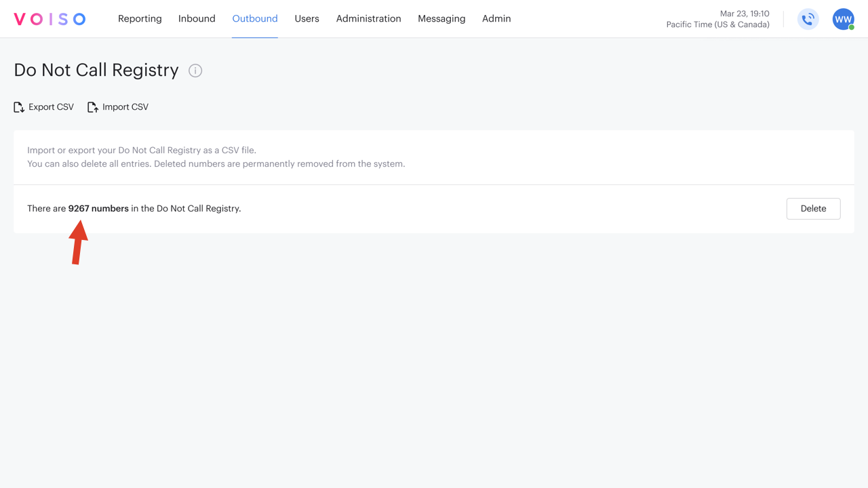This screenshot has width=868, height=488.
Task: Go to the Inbound menu
Action: click(x=197, y=19)
